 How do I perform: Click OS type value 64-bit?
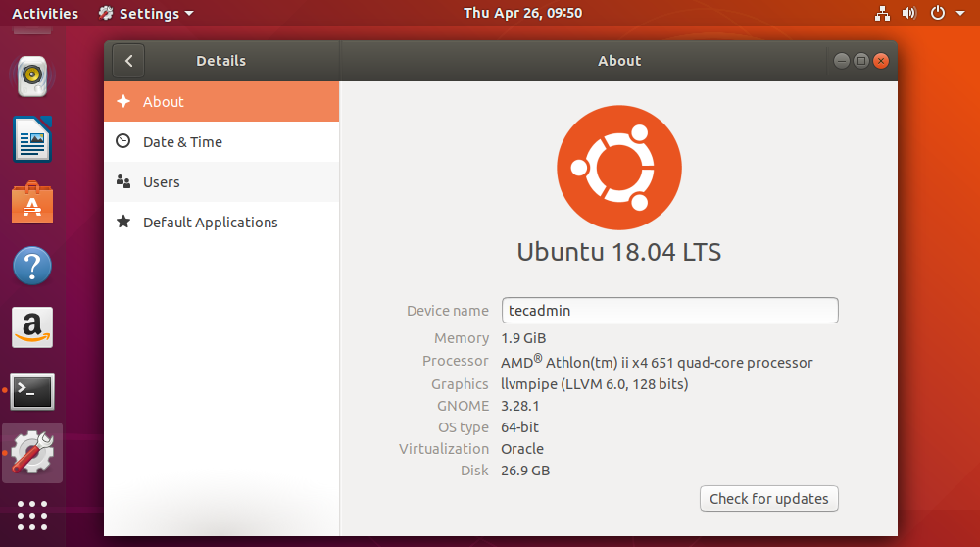520,427
